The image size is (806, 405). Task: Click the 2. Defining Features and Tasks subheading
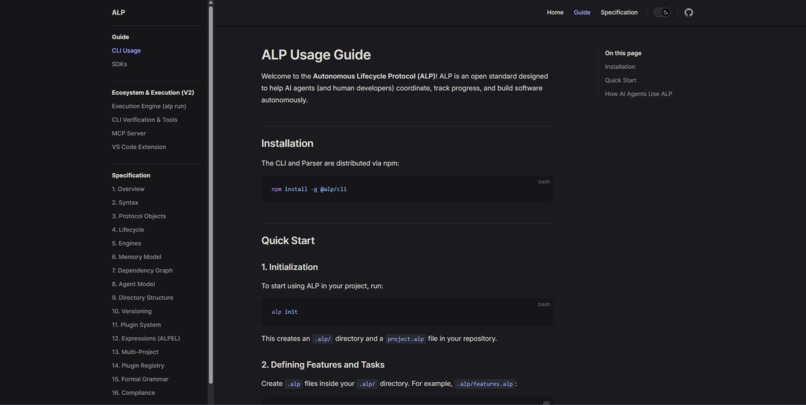(x=323, y=365)
